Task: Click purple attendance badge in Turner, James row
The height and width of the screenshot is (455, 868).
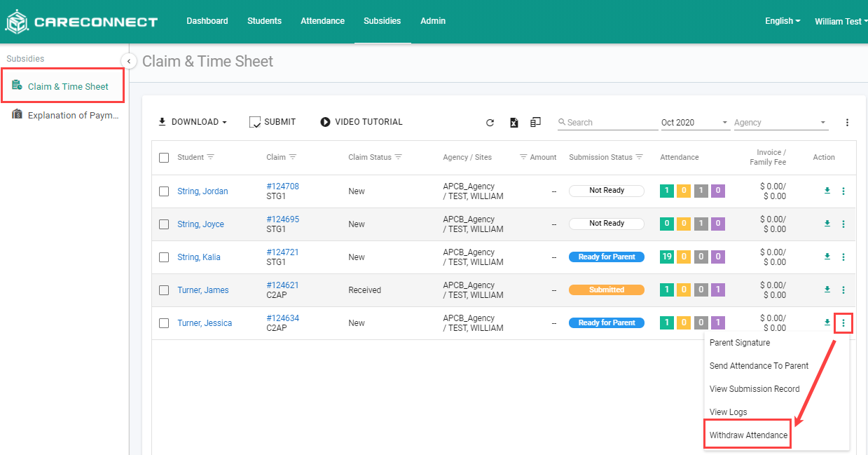Action: tap(718, 290)
